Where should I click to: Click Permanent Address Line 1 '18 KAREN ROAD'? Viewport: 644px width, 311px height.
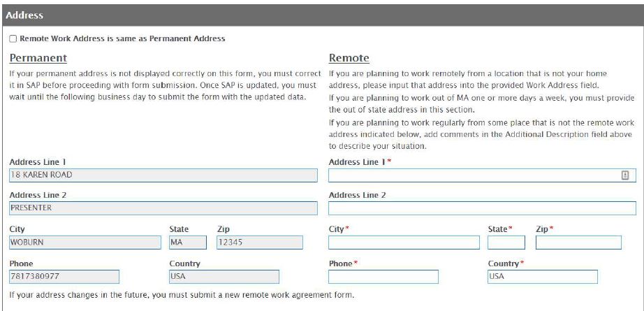click(163, 175)
